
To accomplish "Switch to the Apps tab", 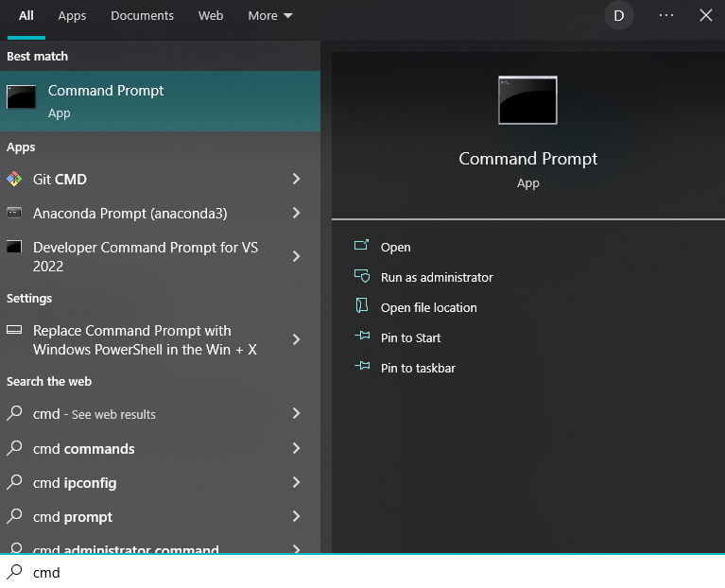I will [72, 16].
